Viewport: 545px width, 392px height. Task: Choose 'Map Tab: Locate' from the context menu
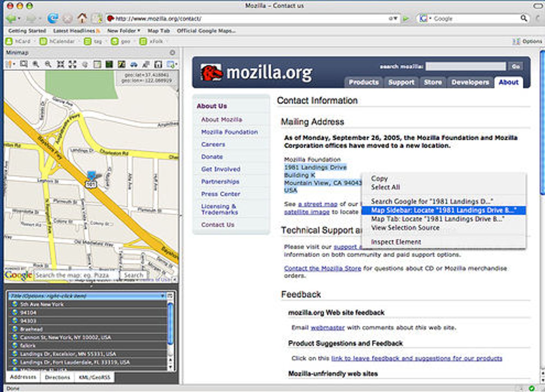(x=444, y=219)
